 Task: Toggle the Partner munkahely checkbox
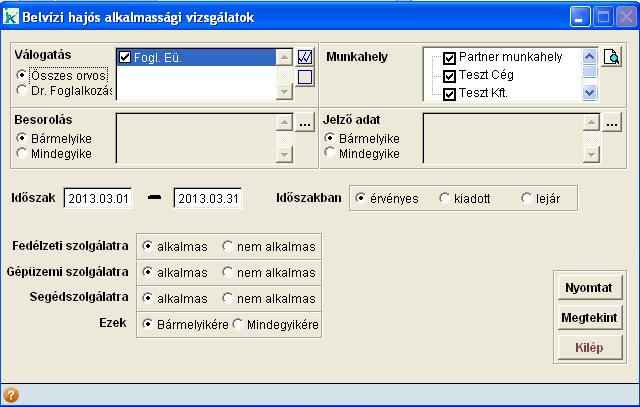click(x=449, y=58)
